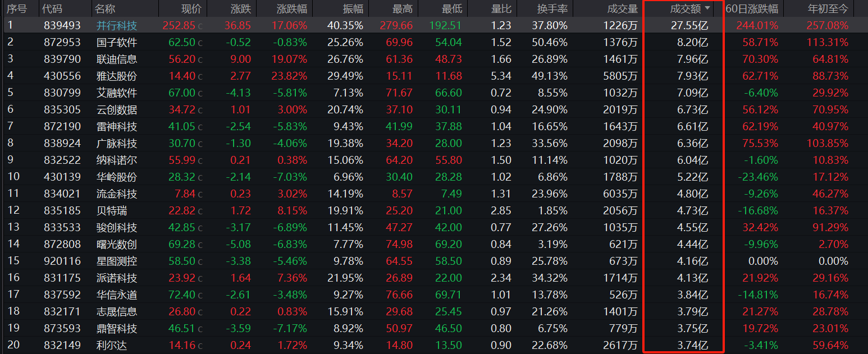Click the 成交量 column header
The width and height of the screenshot is (868, 354).
[x=623, y=8]
